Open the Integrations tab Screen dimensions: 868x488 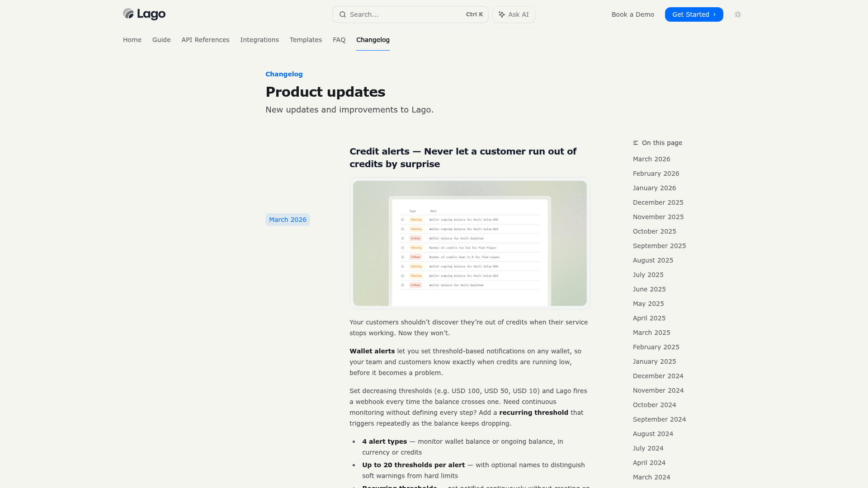point(259,40)
